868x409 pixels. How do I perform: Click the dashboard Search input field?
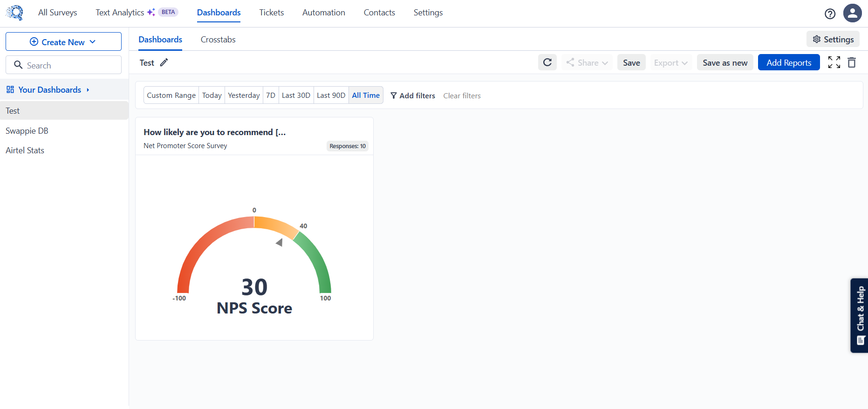[64, 65]
